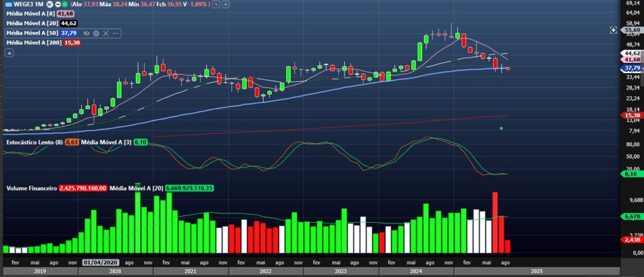Collapse the indicator legend list

(8, 54)
